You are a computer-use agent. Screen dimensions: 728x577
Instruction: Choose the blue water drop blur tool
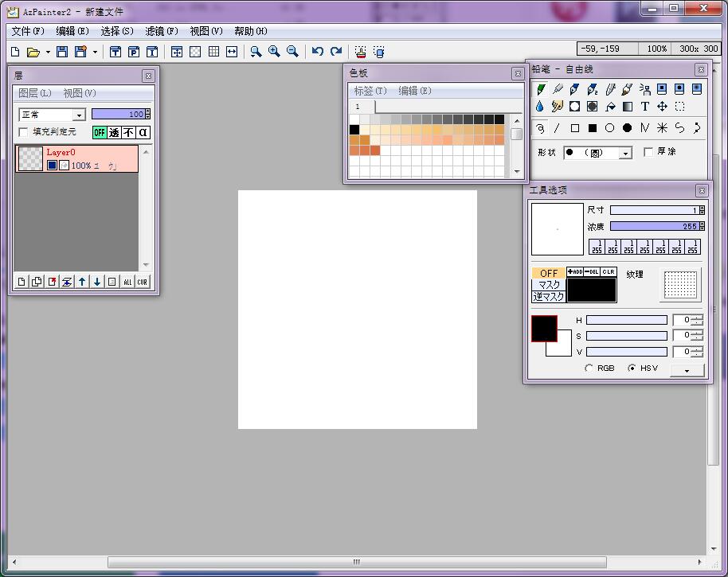[540, 107]
